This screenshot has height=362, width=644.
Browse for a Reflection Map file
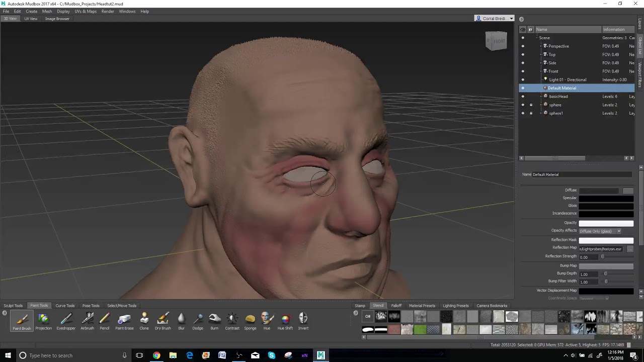click(629, 249)
